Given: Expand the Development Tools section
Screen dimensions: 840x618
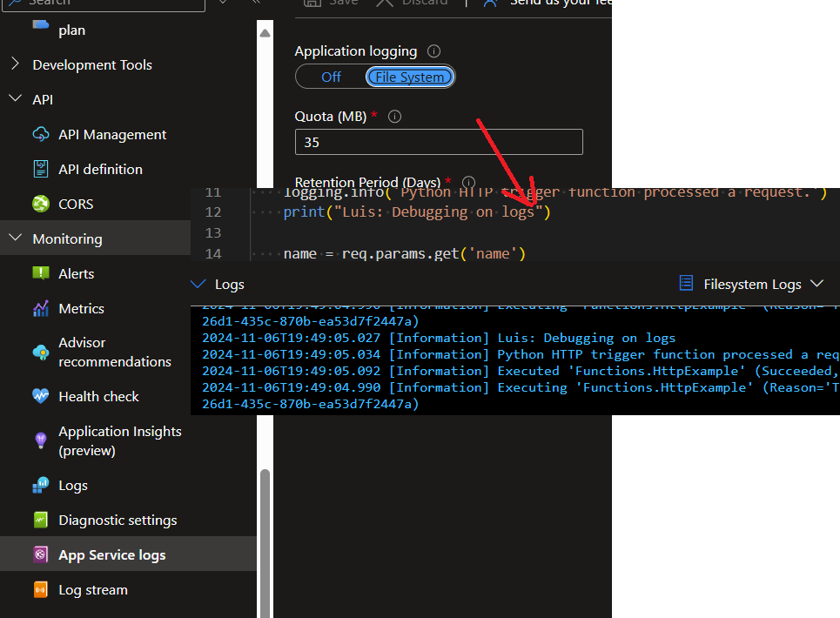Looking at the screenshot, I should point(16,64).
